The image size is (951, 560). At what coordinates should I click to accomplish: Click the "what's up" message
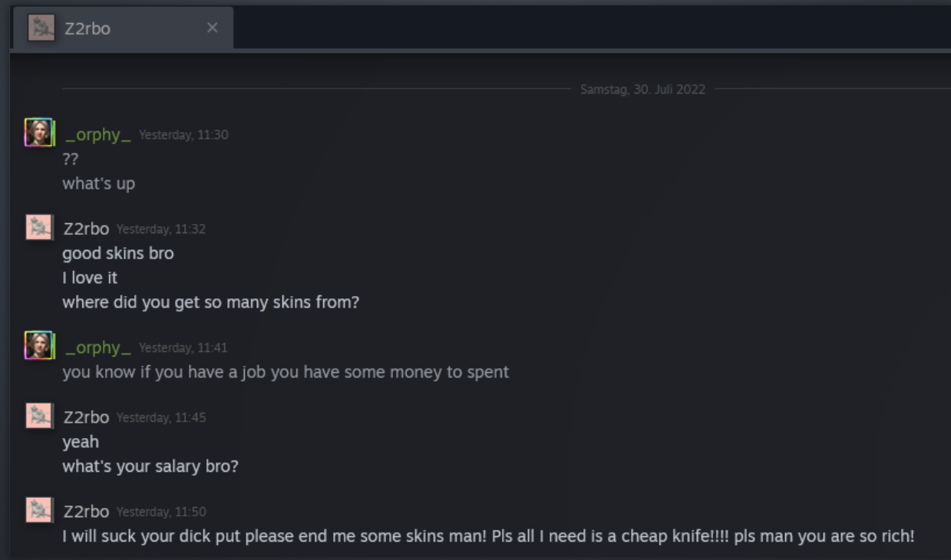point(99,184)
